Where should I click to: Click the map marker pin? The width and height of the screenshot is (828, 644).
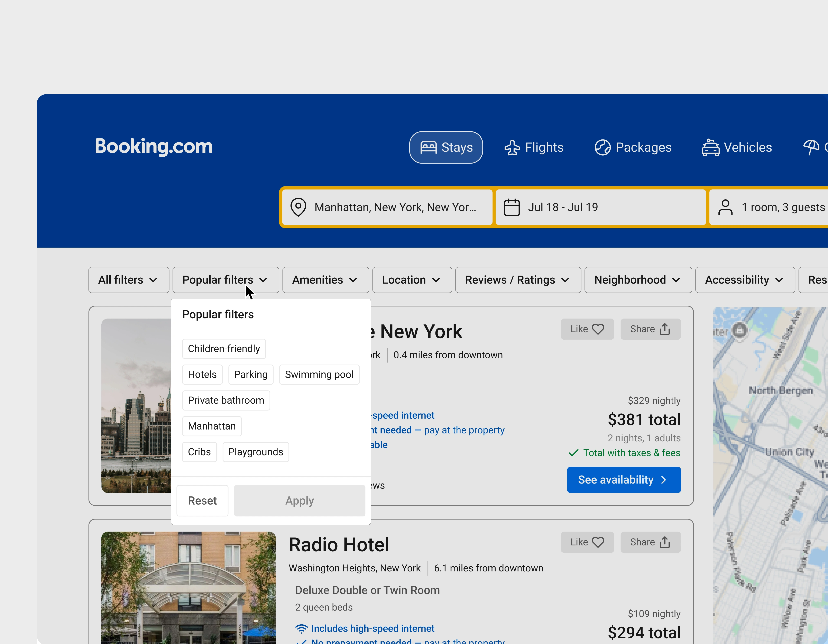click(739, 330)
